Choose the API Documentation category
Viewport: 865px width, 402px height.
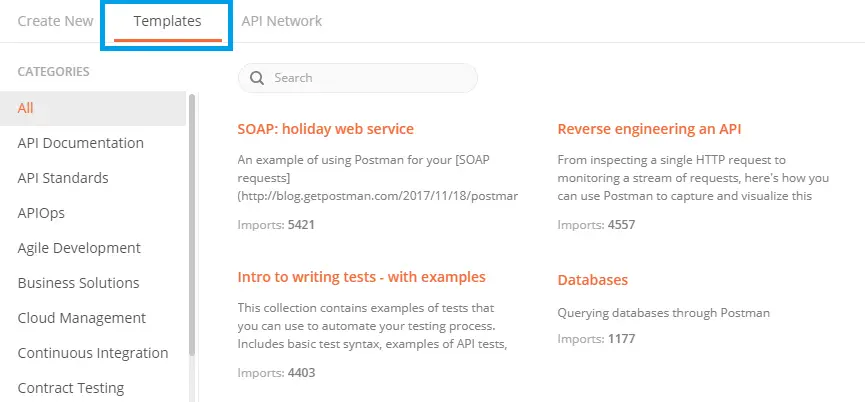pyautogui.click(x=81, y=143)
